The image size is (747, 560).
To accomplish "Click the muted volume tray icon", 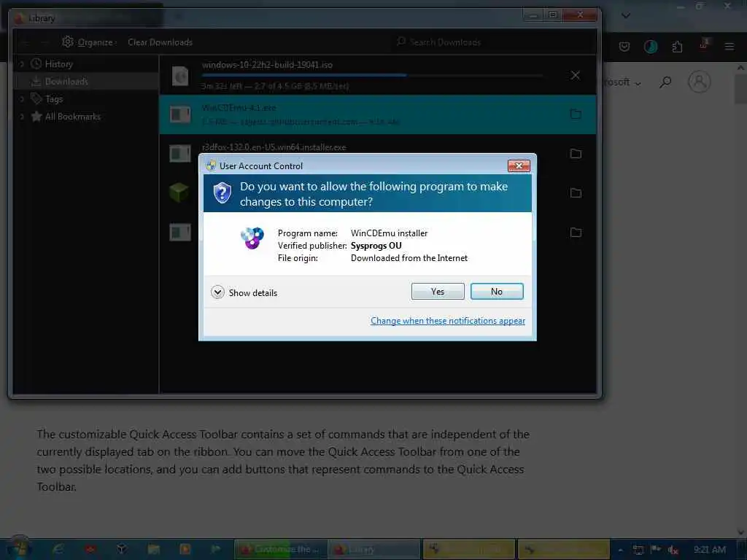I will (673, 550).
